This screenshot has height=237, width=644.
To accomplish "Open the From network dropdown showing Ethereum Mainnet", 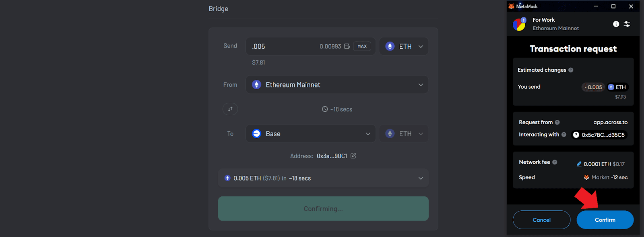I will coord(337,85).
